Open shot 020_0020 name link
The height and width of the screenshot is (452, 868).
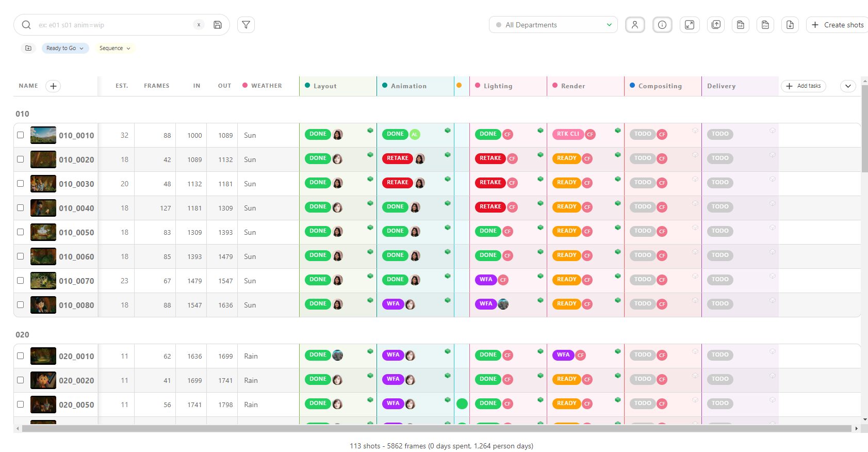point(76,380)
